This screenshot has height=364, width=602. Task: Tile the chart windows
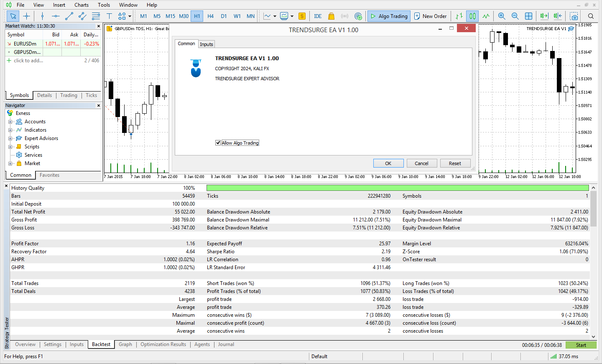pos(528,16)
